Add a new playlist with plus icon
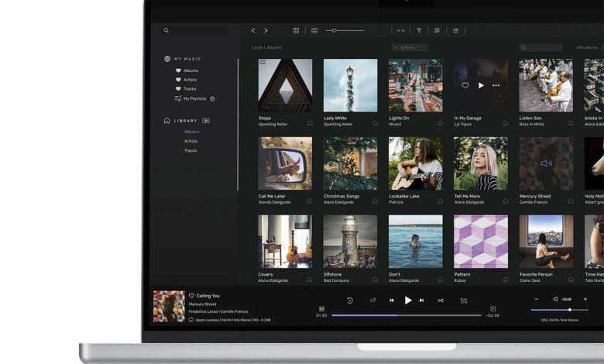Image resolution: width=604 pixels, height=364 pixels. pyautogui.click(x=212, y=99)
